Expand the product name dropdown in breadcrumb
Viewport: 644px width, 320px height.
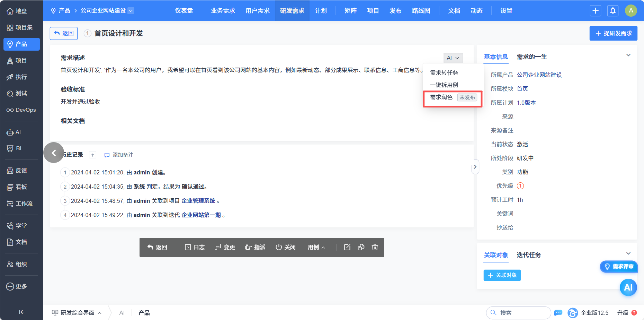[x=131, y=11]
